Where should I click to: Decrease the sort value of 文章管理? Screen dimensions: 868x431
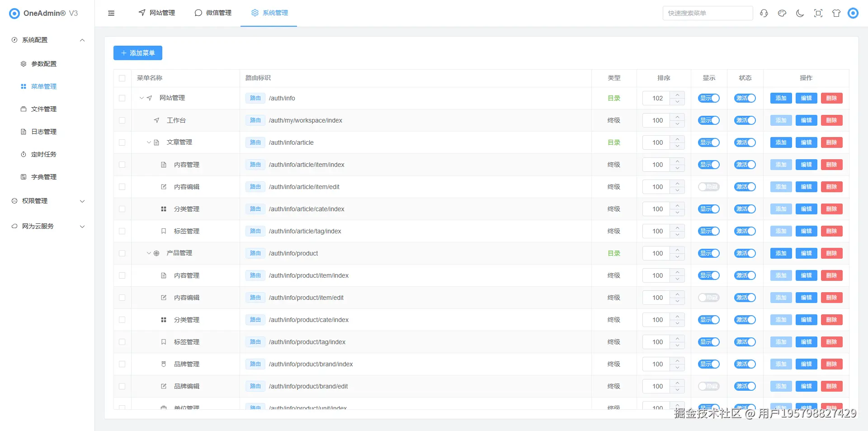(677, 146)
